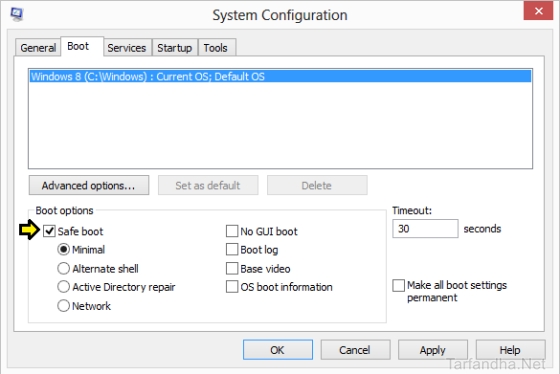Image resolution: width=560 pixels, height=374 pixels.
Task: Uncheck the Safe boot checkbox
Action: tap(49, 231)
